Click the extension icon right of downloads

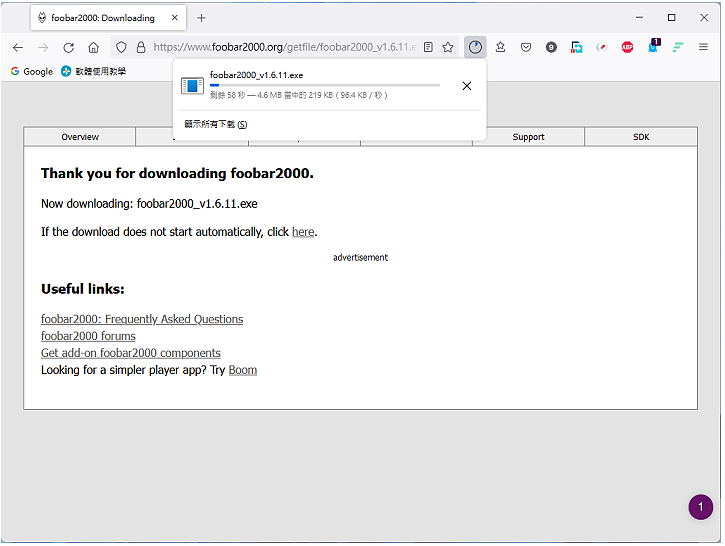click(500, 47)
